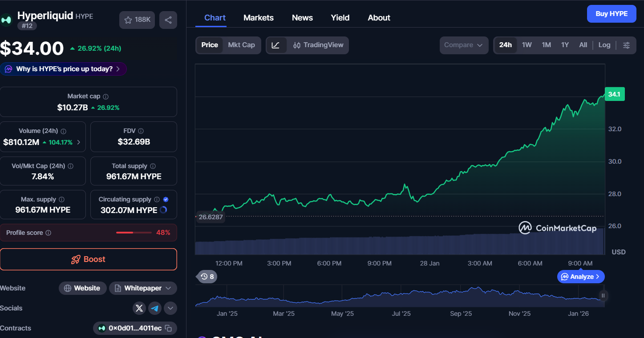This screenshot has width=644, height=338.
Task: Click the info icon beside Market cap
Action: pos(105,97)
